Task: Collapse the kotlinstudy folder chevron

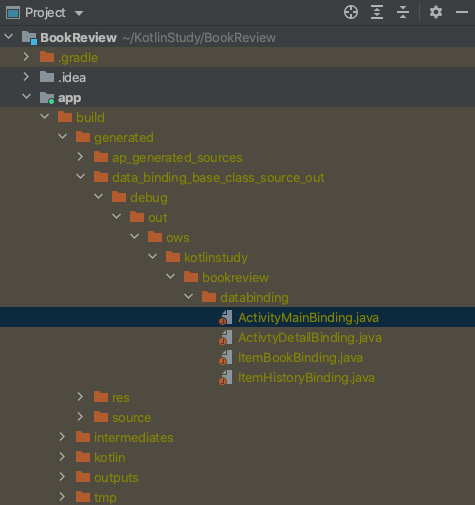Action: 153,257
